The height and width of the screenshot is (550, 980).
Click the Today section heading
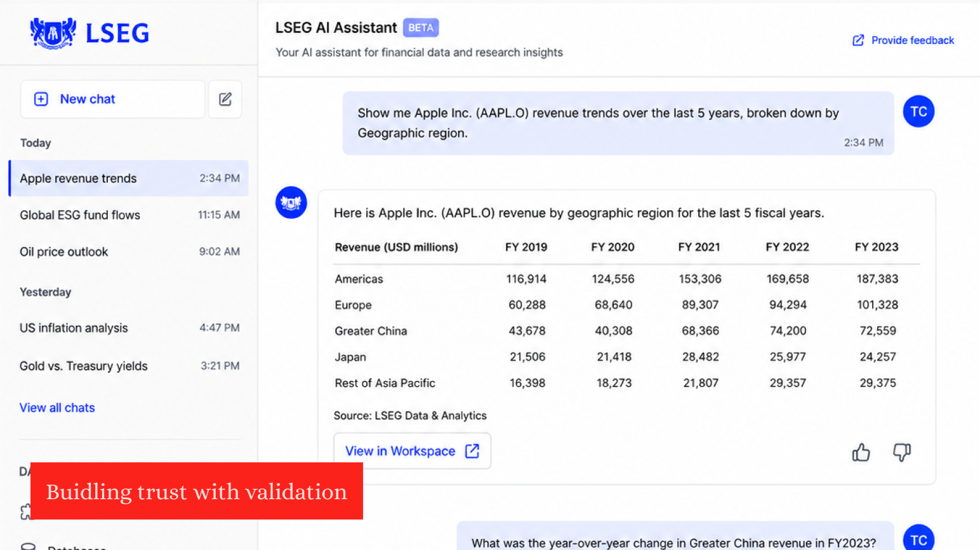point(36,143)
